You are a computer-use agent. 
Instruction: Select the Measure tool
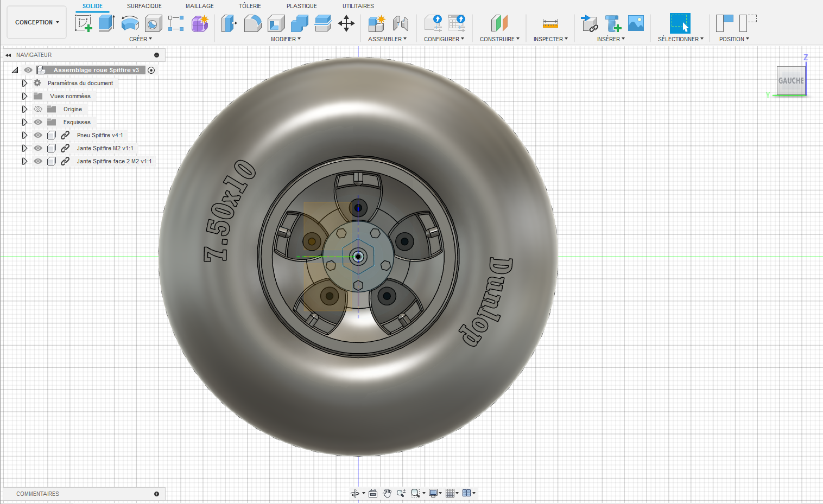[x=550, y=23]
